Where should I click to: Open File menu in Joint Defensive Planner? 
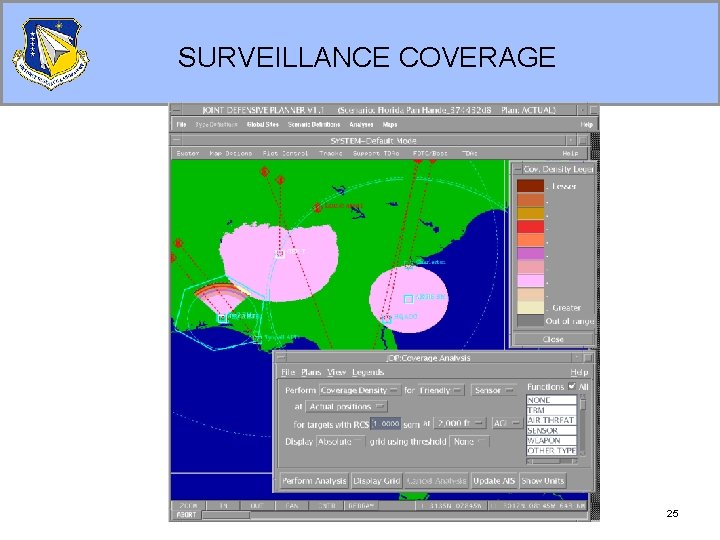point(181,124)
